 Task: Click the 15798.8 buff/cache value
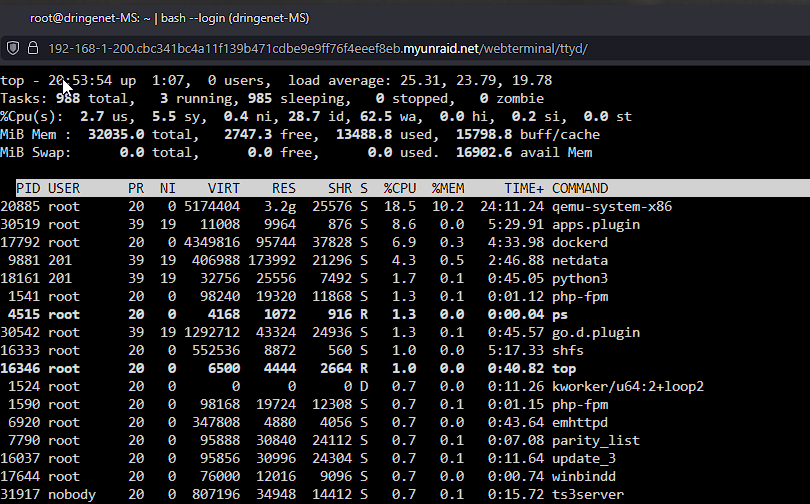click(484, 135)
